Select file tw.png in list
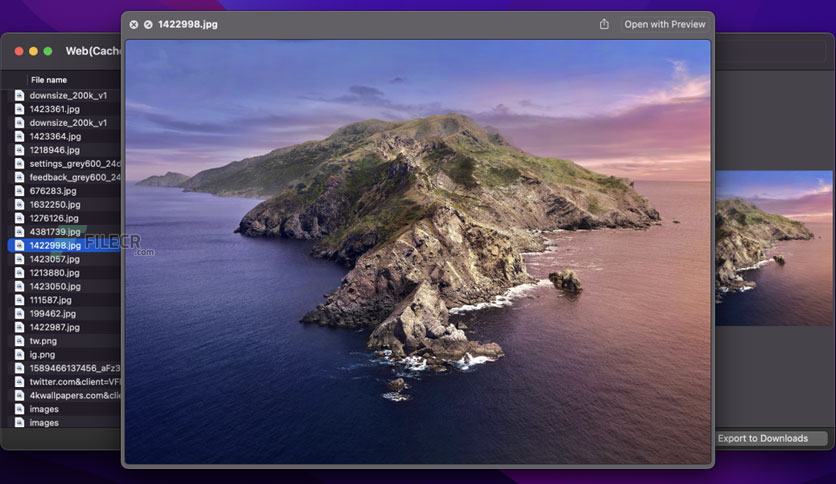This screenshot has height=484, width=836. [64, 341]
